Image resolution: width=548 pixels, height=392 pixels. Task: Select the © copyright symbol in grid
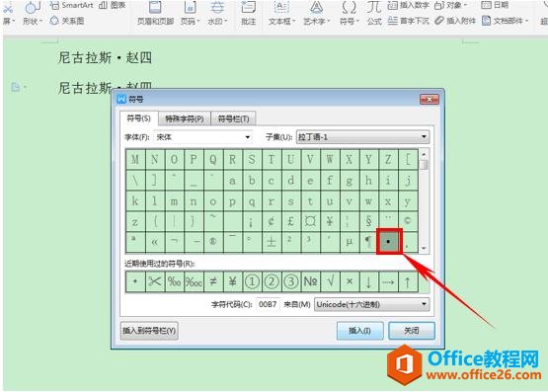pyautogui.click(x=407, y=221)
